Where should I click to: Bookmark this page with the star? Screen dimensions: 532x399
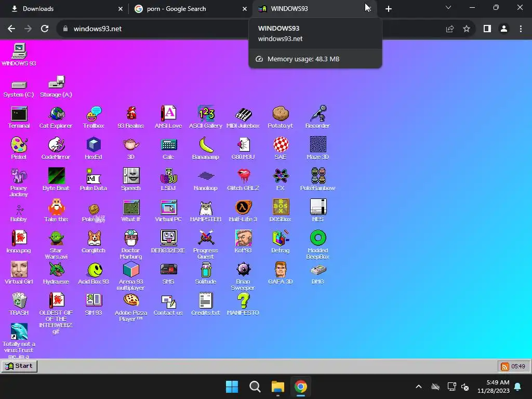(x=467, y=29)
